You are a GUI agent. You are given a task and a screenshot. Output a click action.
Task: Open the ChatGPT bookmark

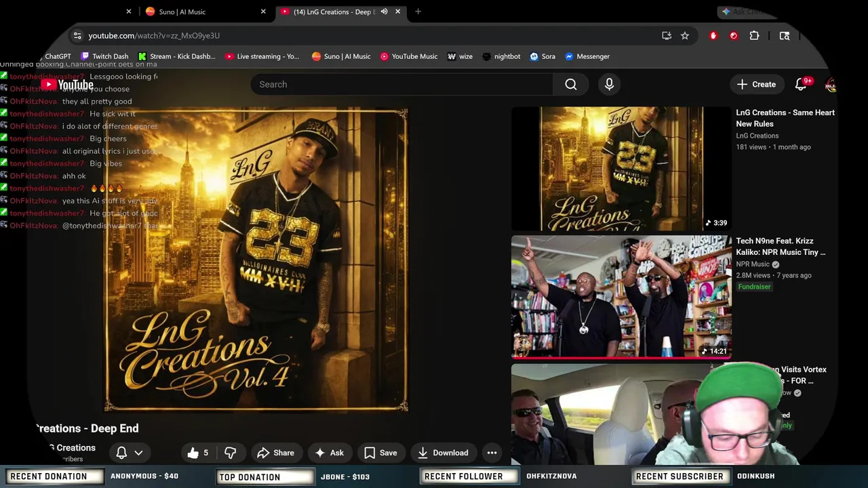58,56
